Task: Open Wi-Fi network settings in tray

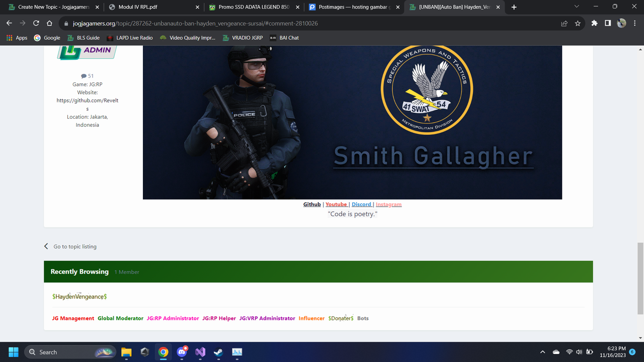Action: point(570,352)
